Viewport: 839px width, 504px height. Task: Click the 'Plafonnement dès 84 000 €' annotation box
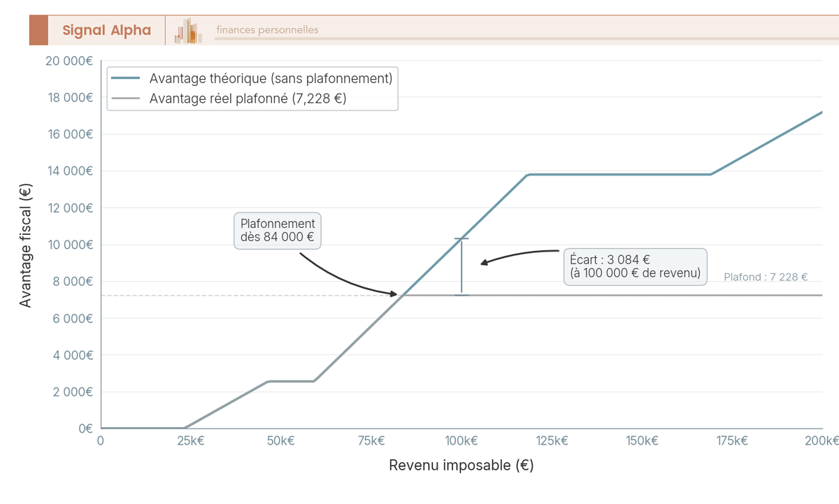point(278,231)
